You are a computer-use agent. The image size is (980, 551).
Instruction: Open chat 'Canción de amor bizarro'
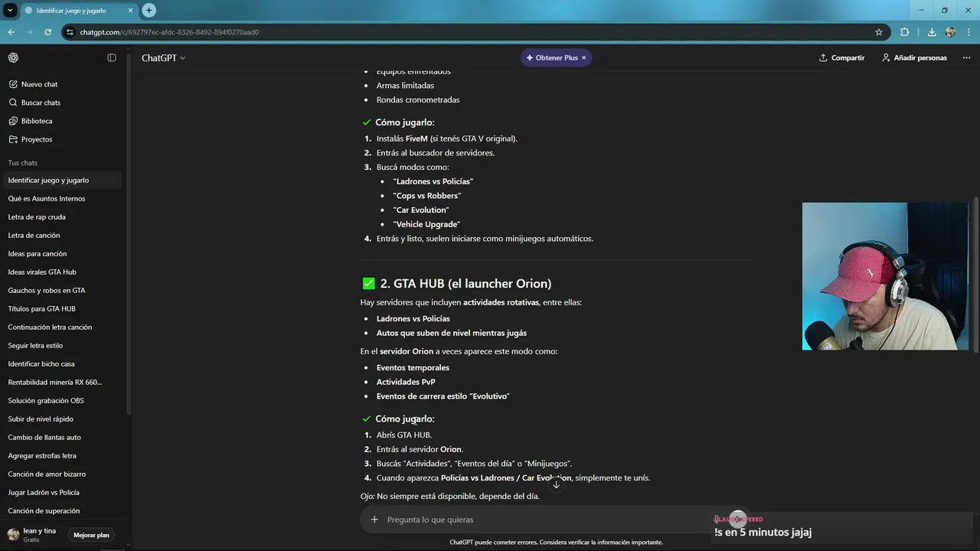[61, 474]
